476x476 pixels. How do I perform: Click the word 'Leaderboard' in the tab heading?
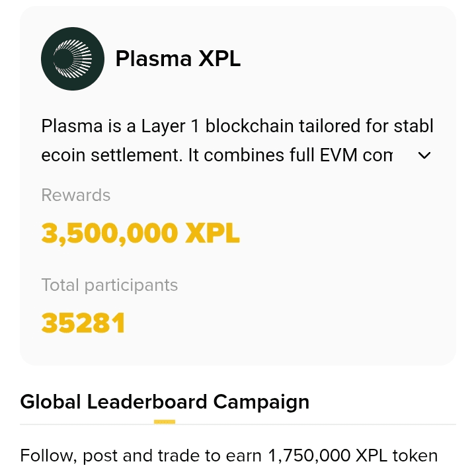(x=147, y=402)
